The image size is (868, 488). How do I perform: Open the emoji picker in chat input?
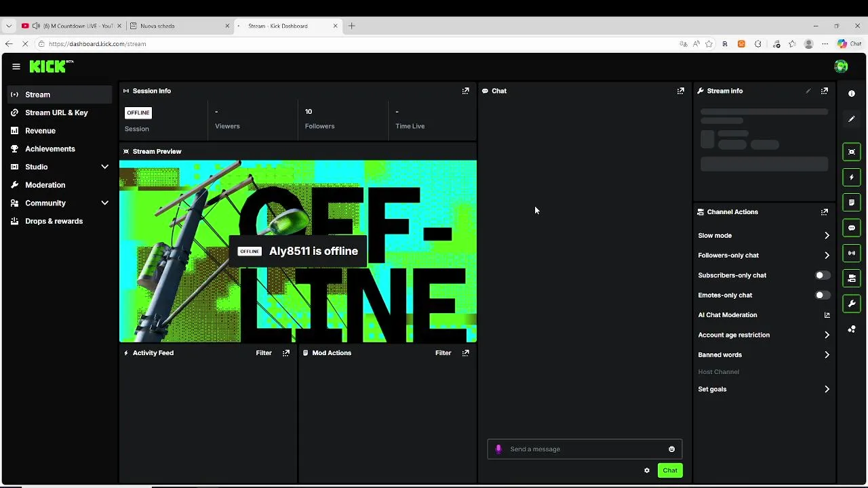[x=671, y=449]
